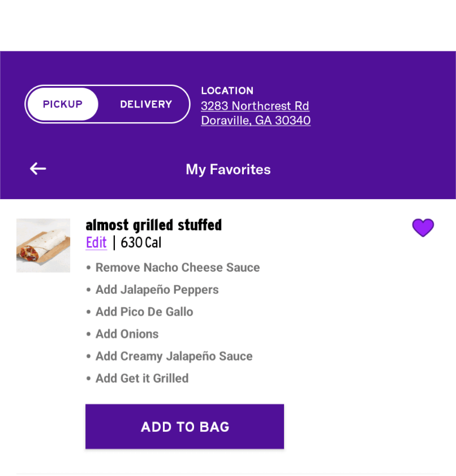Image resolution: width=456 pixels, height=476 pixels.
Task: Click the Add Get it Grilled modification
Action: coord(141,378)
